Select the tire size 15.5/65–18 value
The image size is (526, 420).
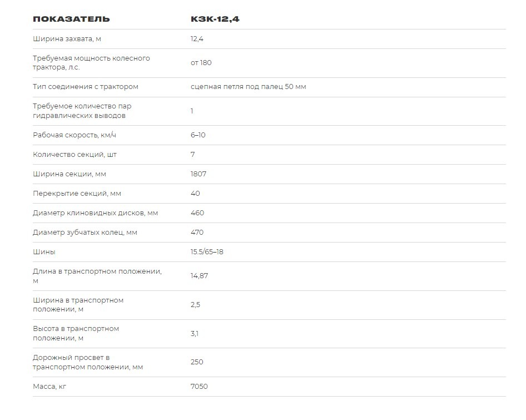(207, 252)
